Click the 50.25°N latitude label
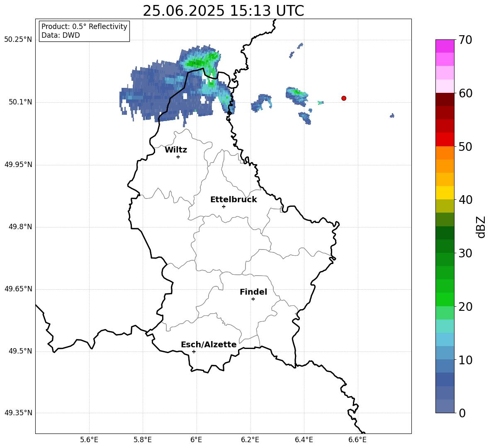 pos(18,40)
